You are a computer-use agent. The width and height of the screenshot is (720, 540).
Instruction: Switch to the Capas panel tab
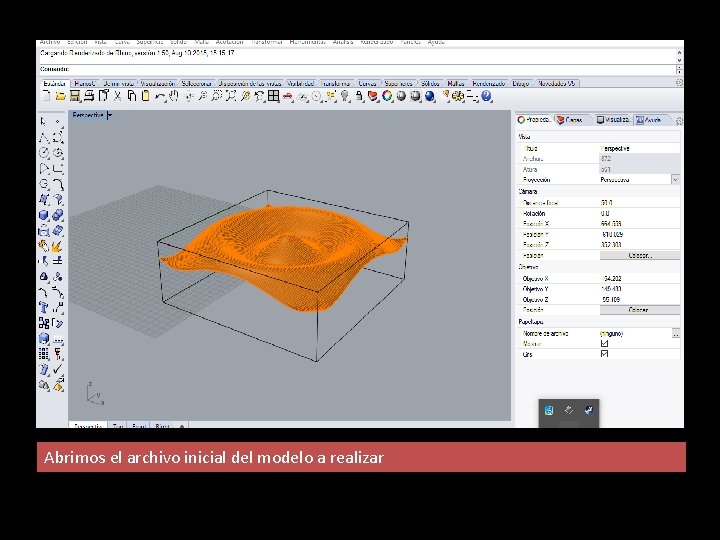(569, 120)
